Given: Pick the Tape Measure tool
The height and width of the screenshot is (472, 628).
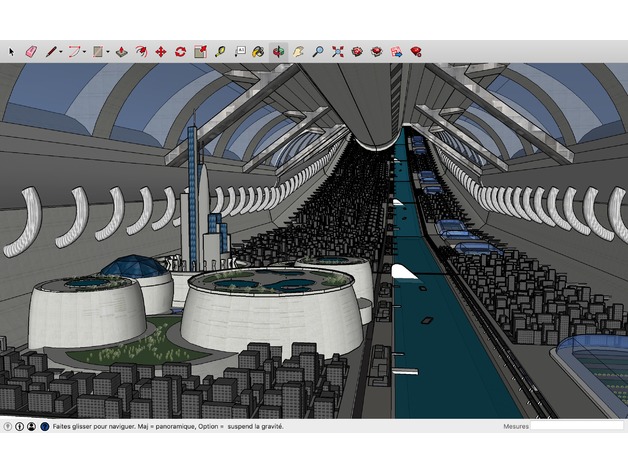Looking at the screenshot, I should point(220,51).
